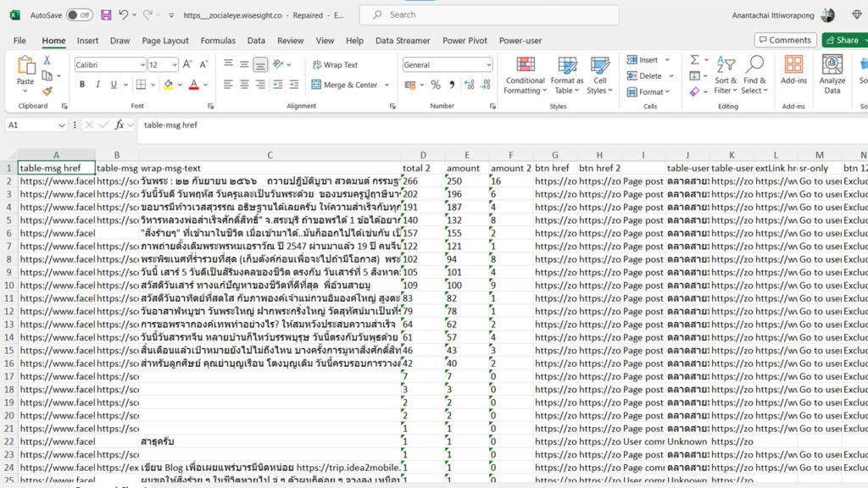This screenshot has width=868, height=488.
Task: Open Cell Styles dropdown
Action: click(599, 75)
